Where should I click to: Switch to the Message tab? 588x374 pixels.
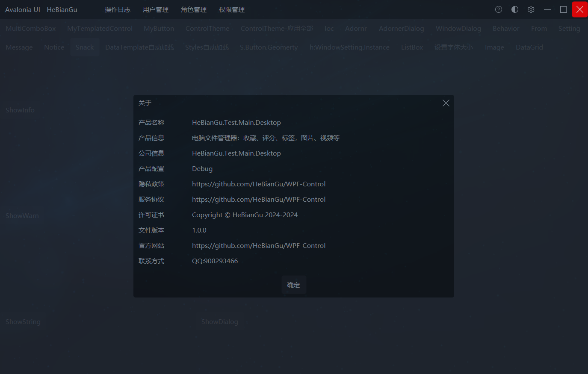click(x=19, y=47)
